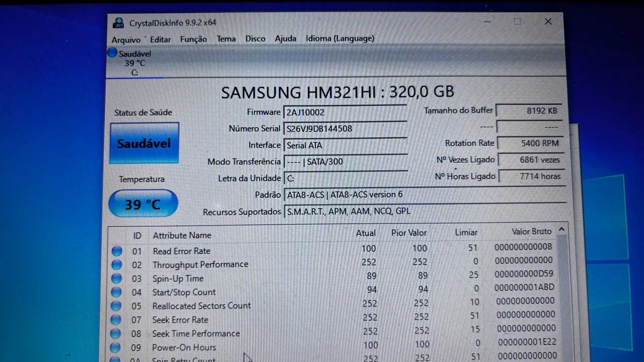The width and height of the screenshot is (644, 362).
Task: Click the Seek Error Rate attribute name
Action: (x=180, y=320)
